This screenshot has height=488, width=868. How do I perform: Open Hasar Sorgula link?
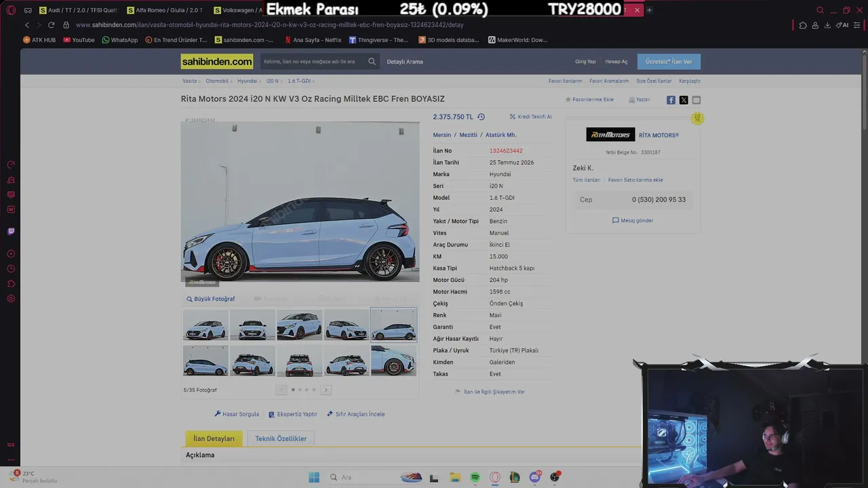237,414
